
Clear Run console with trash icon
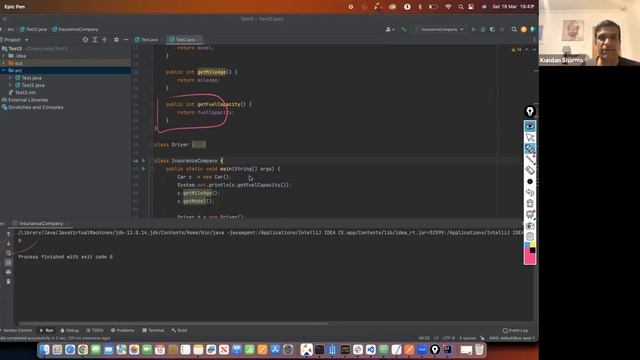(8, 282)
